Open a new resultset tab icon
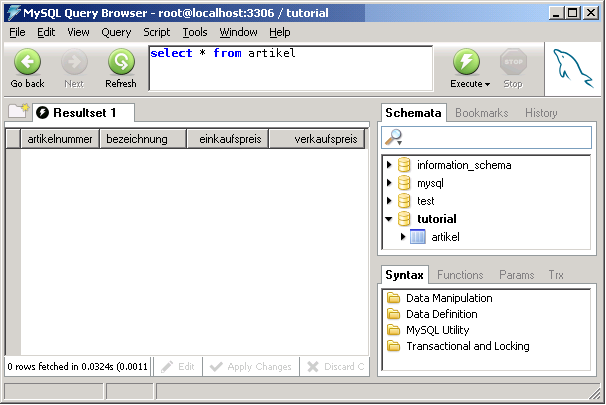Viewport: 606px width, 405px height. [x=17, y=112]
